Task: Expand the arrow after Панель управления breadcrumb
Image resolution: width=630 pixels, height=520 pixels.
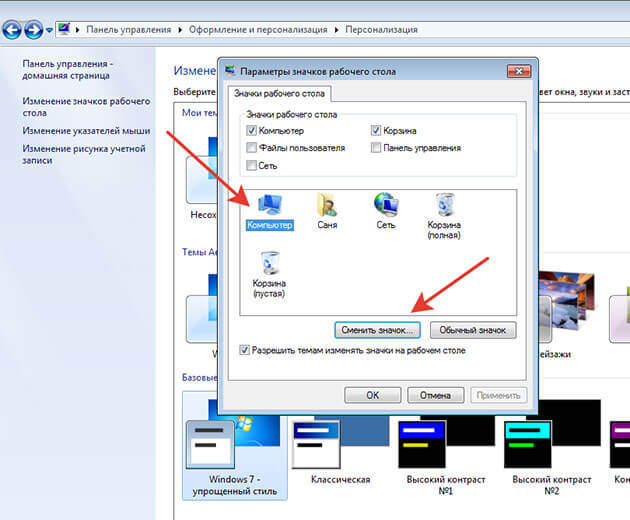Action: 180,30
